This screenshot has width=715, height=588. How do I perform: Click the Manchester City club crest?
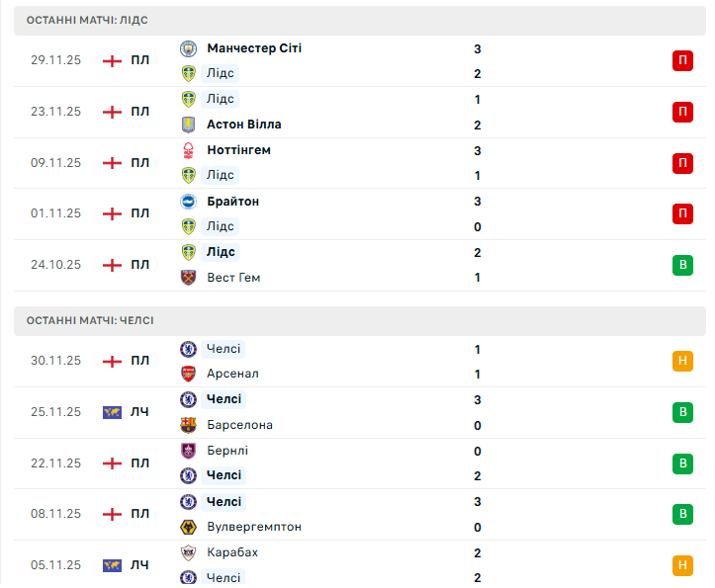(x=189, y=48)
